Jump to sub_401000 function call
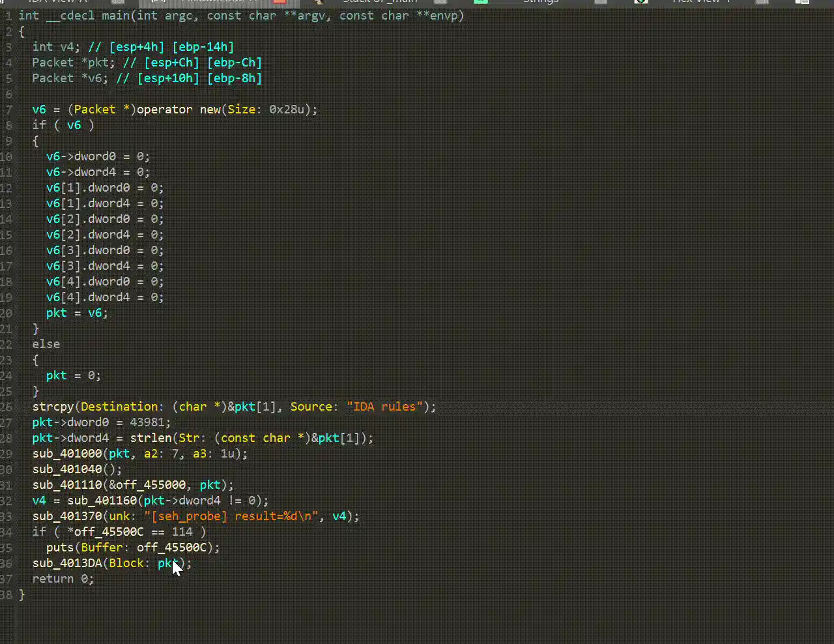The image size is (834, 644). point(67,454)
